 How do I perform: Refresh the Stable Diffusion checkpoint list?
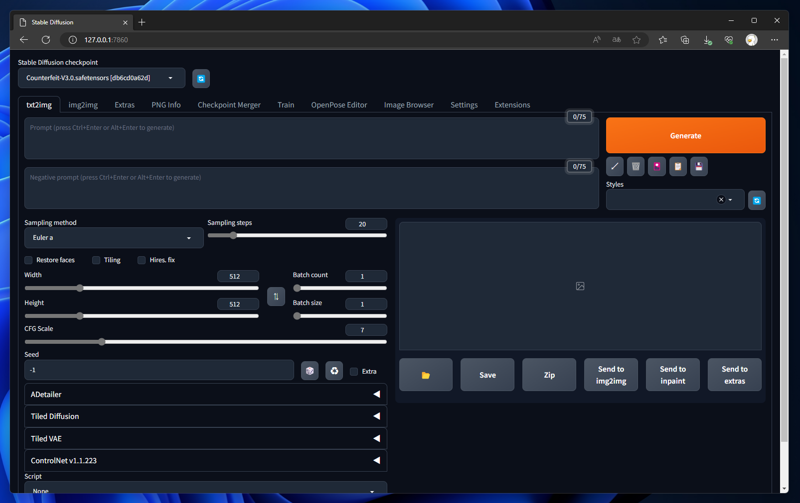pyautogui.click(x=201, y=79)
